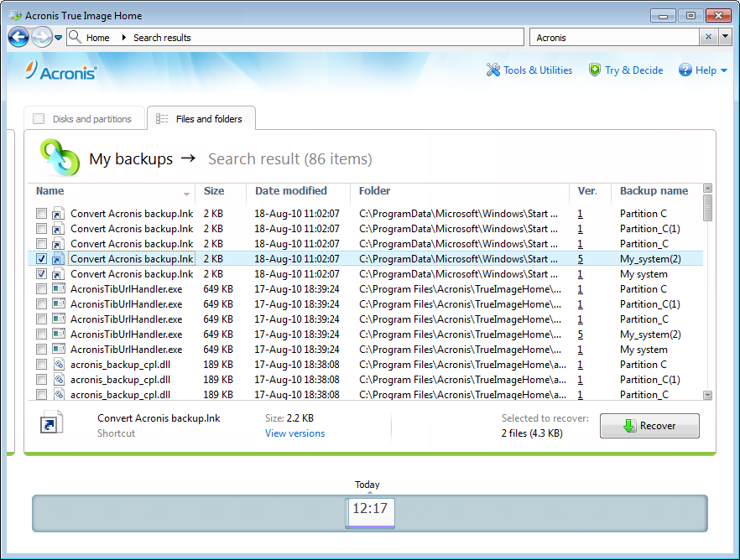Open Tools & Utilities
This screenshot has height=560, width=740.
538,70
